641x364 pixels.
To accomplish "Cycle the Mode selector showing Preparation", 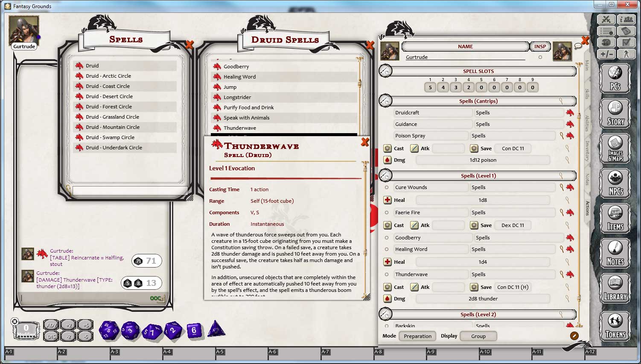I will [417, 336].
